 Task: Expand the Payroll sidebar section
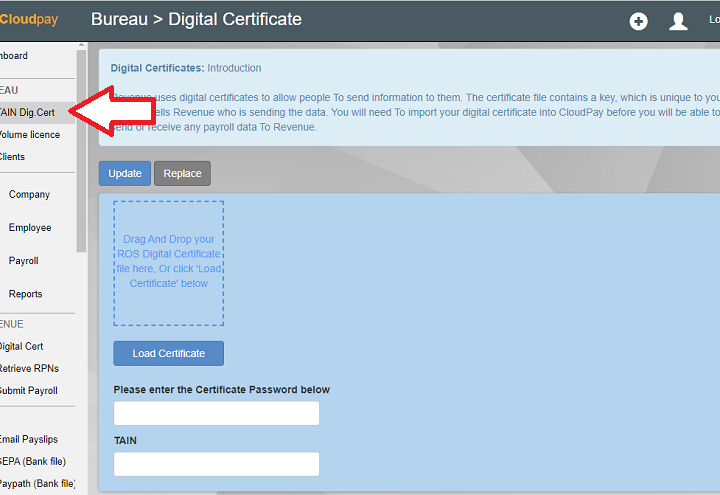24,260
